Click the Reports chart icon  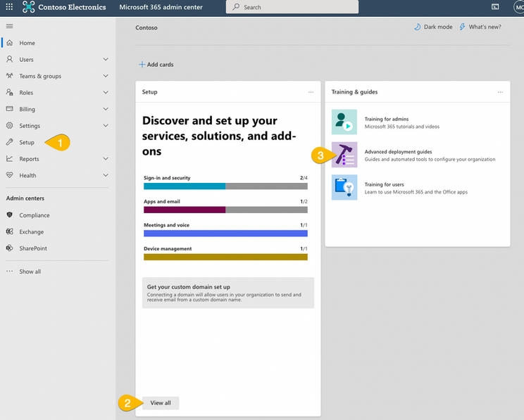[10, 158]
